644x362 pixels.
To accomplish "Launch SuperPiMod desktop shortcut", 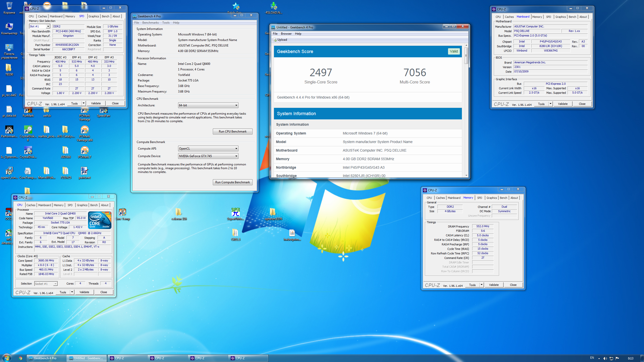I will point(236,214).
